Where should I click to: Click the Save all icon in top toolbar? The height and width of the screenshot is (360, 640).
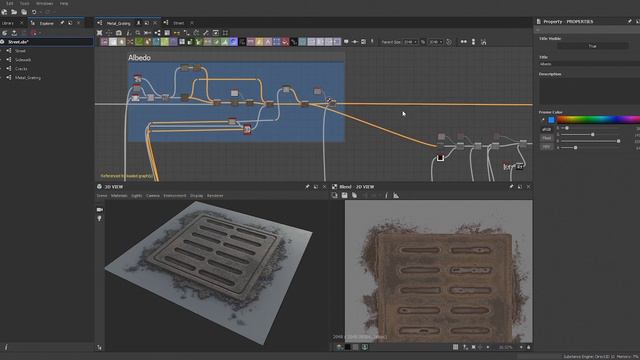pos(24,12)
